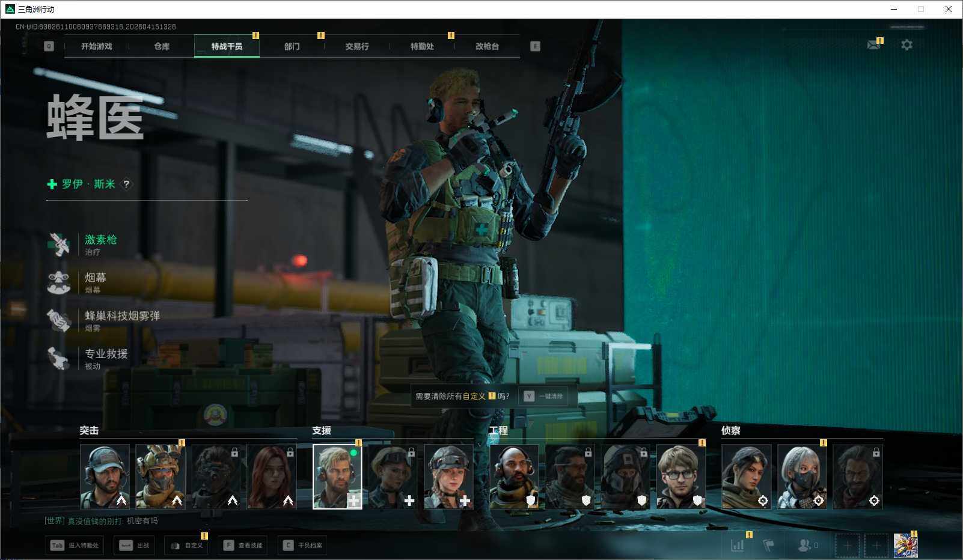Click the E next-tab key icon

coord(535,46)
